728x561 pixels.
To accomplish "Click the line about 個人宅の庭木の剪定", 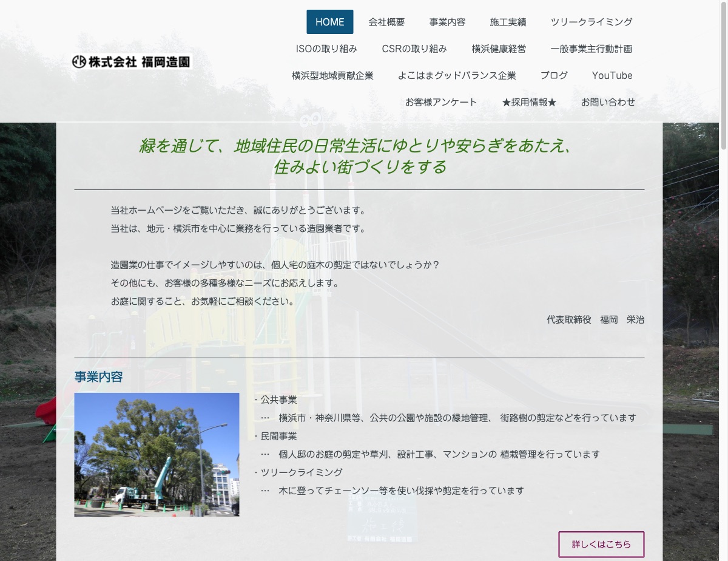I will click(275, 265).
